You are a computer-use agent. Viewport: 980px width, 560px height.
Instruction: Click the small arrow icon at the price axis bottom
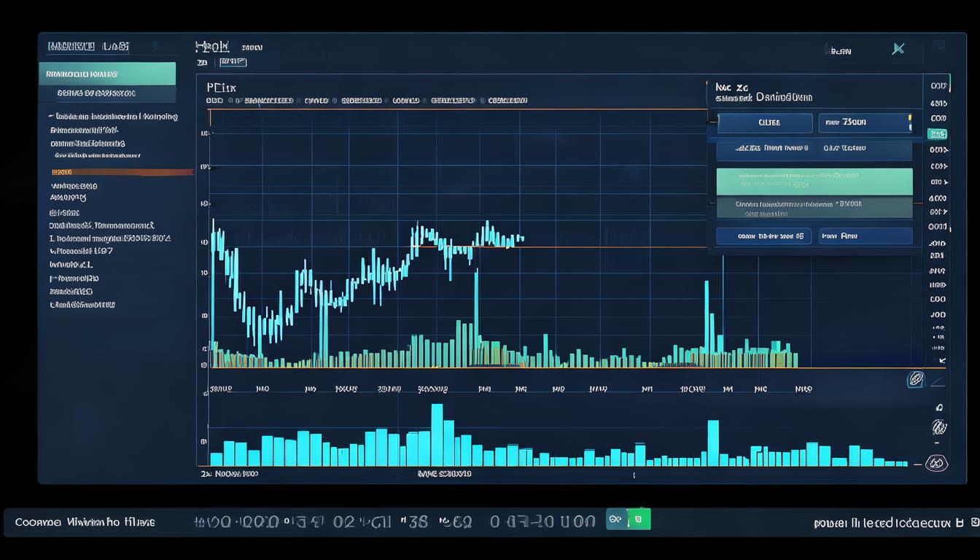pos(941,360)
